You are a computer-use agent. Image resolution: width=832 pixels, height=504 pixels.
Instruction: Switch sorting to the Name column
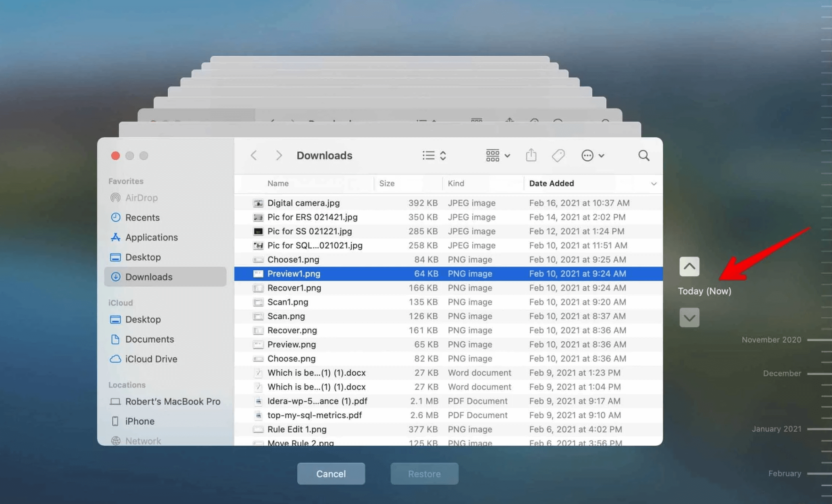pyautogui.click(x=278, y=183)
